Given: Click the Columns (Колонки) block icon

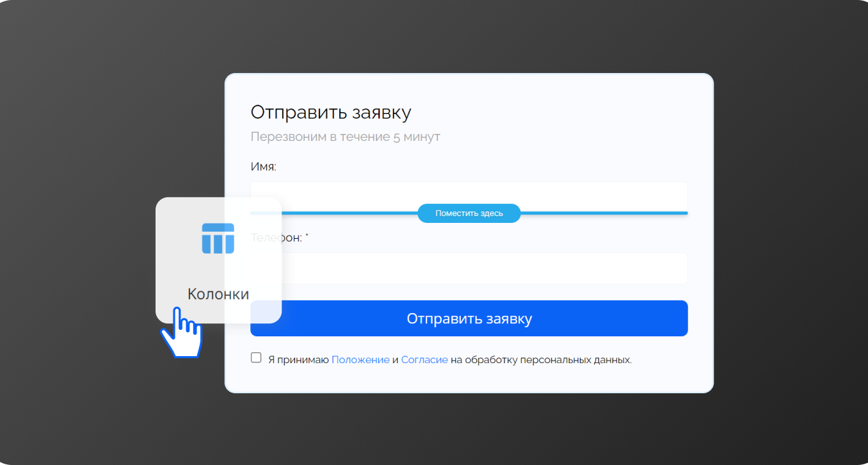Looking at the screenshot, I should [218, 238].
